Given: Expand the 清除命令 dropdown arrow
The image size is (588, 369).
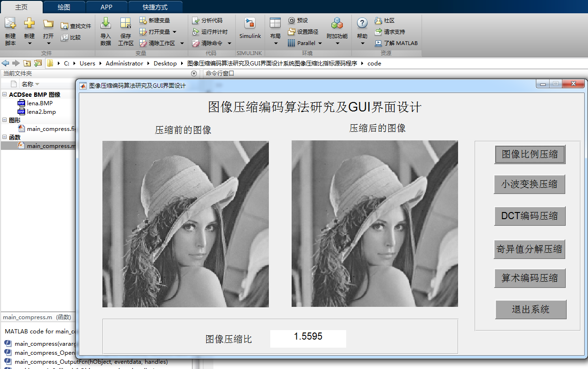Looking at the screenshot, I should 229,43.
